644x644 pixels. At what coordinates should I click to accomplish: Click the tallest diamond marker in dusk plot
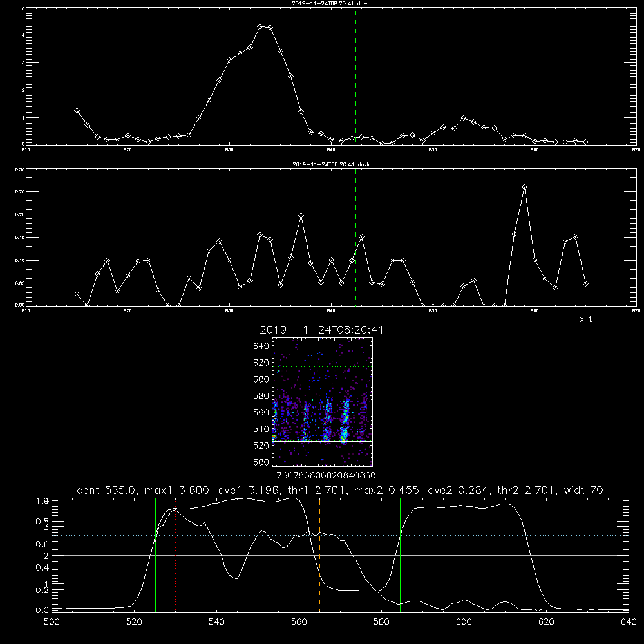tap(524, 187)
